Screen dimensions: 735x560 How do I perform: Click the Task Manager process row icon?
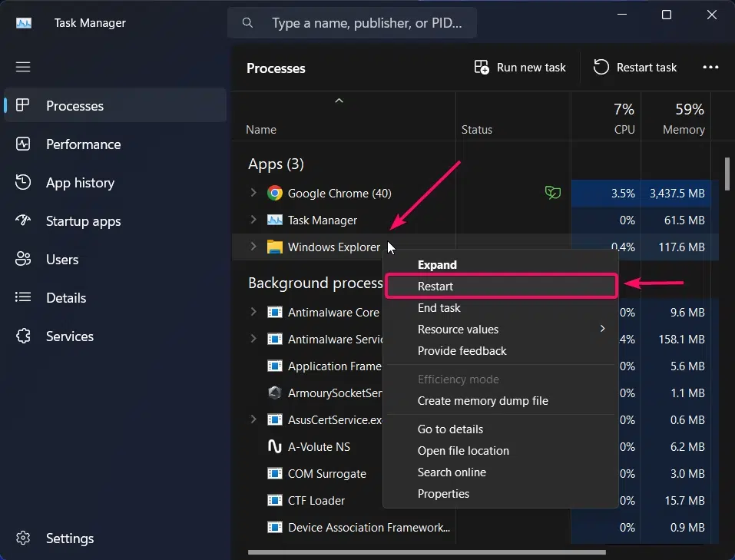click(275, 220)
